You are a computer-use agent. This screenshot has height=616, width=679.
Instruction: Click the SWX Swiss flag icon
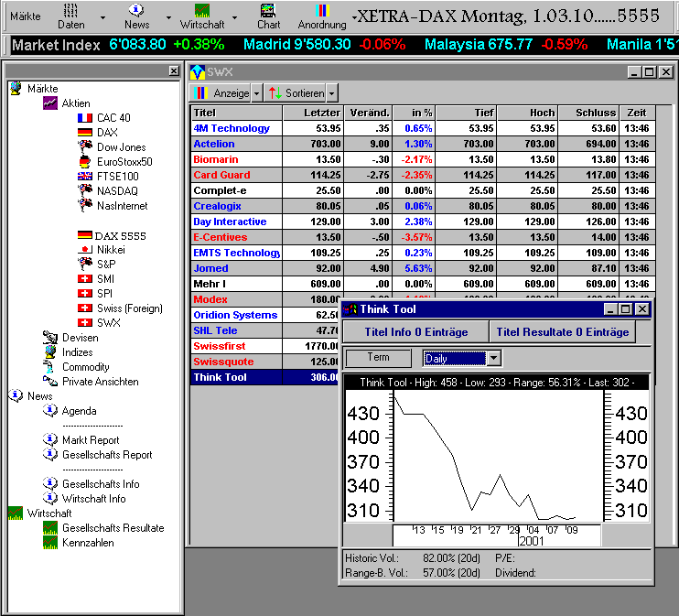point(85,323)
